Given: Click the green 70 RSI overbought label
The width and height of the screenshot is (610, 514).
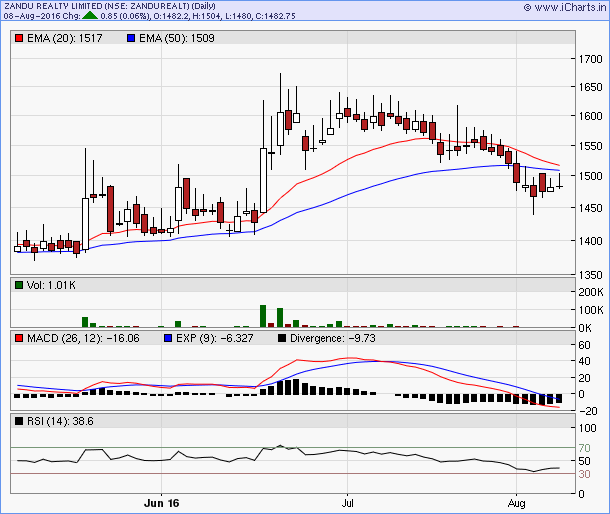Looking at the screenshot, I should tap(584, 448).
